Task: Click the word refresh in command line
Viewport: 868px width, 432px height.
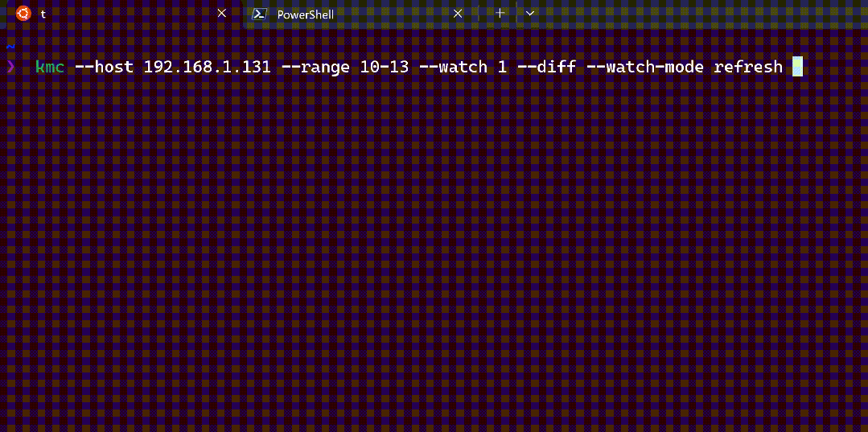Action: (x=748, y=67)
